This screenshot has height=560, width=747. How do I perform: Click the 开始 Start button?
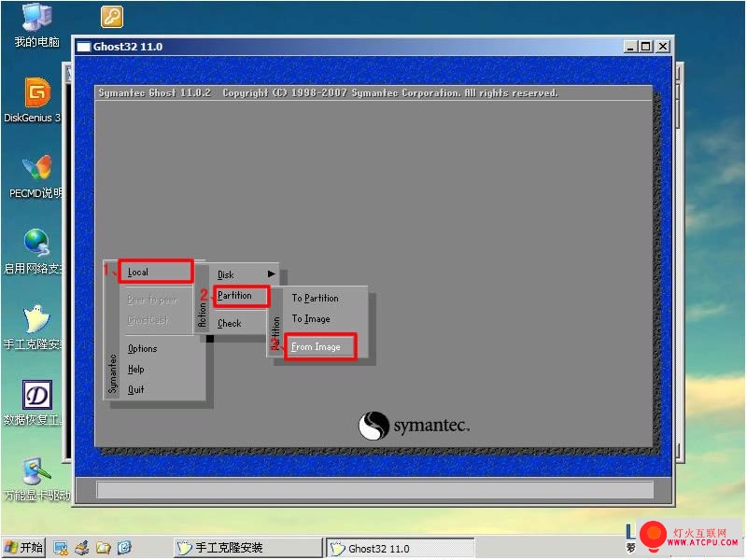click(24, 548)
